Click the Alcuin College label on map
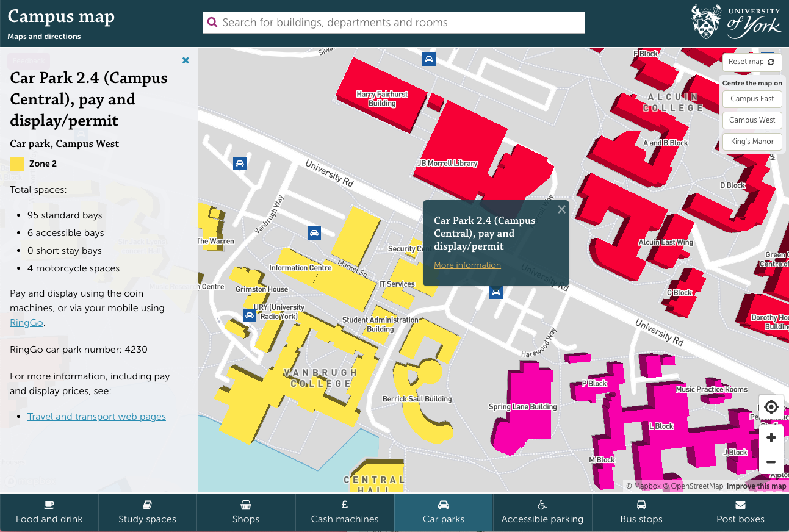 673,102
